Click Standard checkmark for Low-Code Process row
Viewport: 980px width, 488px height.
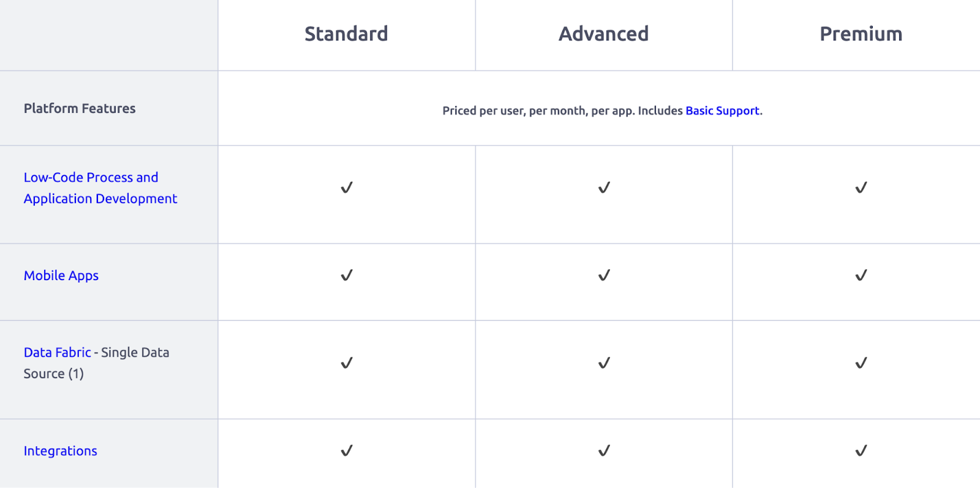click(347, 188)
